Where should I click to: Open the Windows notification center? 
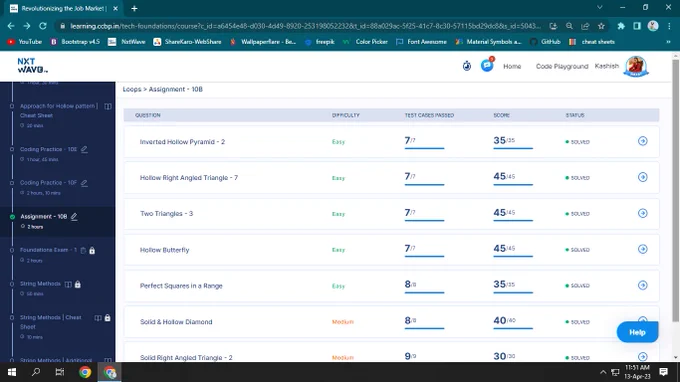664,372
